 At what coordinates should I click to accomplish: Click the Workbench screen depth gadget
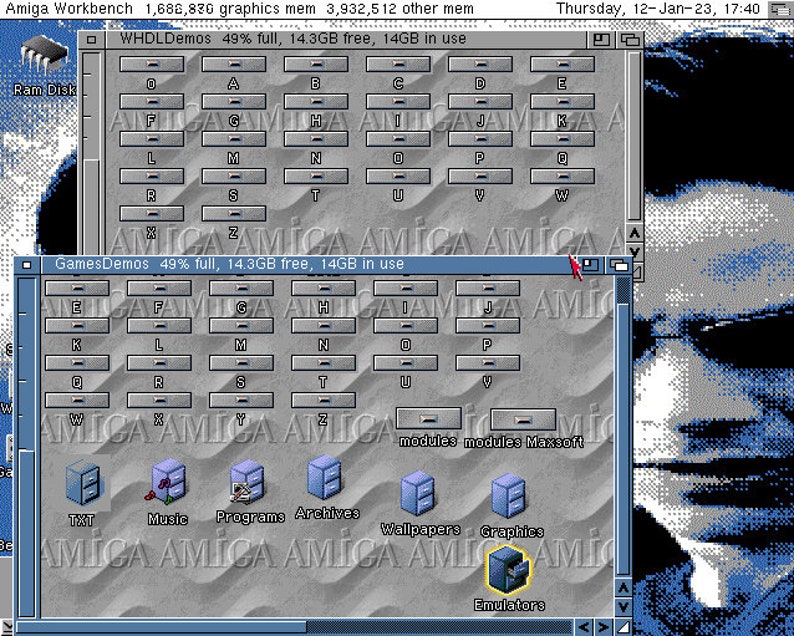[x=779, y=9]
